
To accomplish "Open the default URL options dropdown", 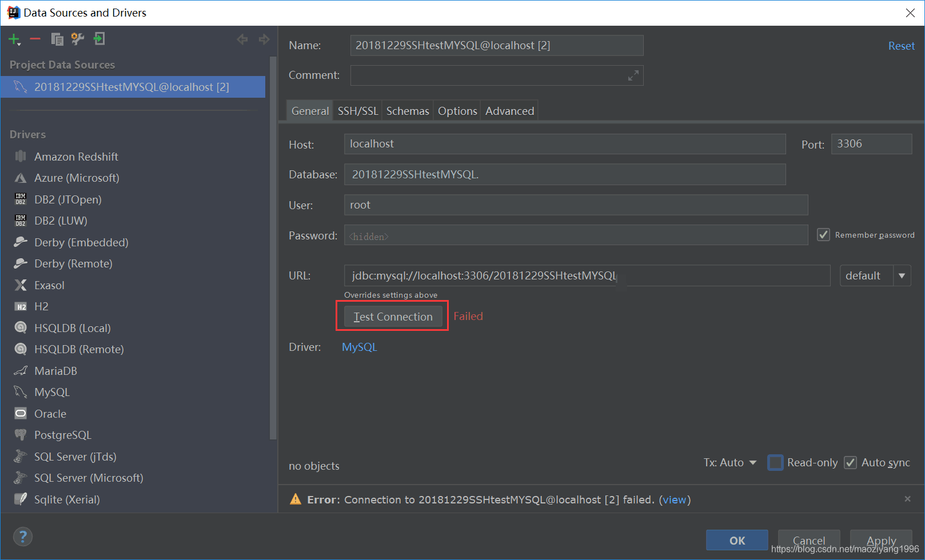I will coord(902,275).
